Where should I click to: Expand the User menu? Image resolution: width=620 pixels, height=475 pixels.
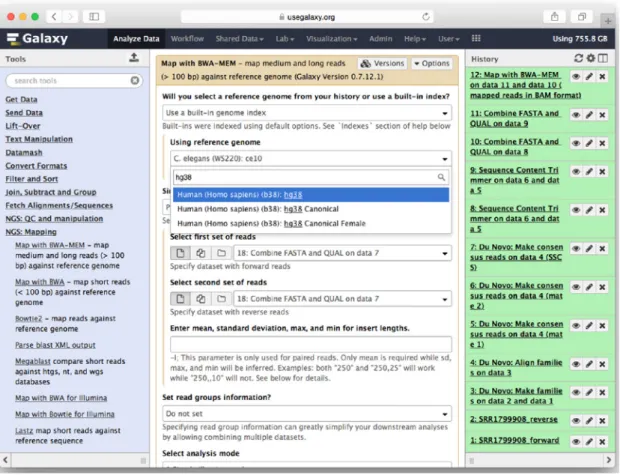(448, 39)
